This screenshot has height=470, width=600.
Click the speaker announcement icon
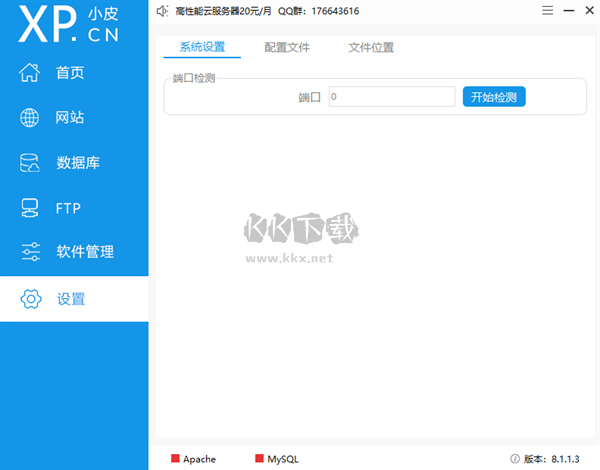click(x=163, y=11)
